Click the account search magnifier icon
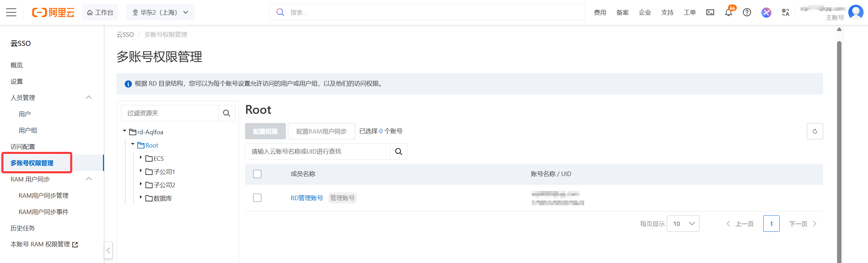The height and width of the screenshot is (263, 868). coord(398,152)
